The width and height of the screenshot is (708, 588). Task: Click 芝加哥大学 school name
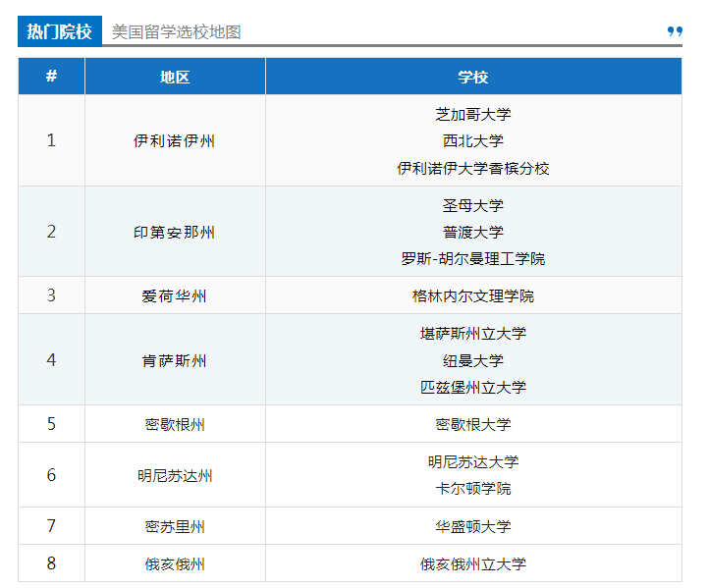473,114
